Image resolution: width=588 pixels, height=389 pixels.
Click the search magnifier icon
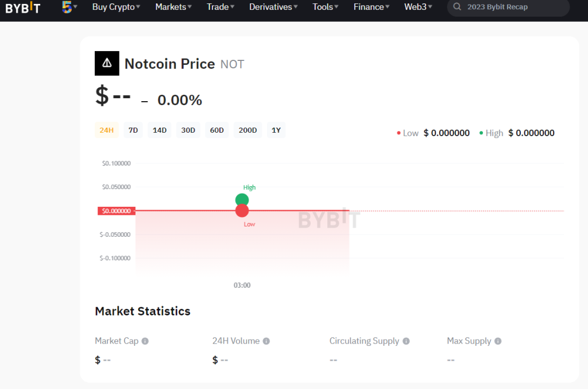click(457, 7)
